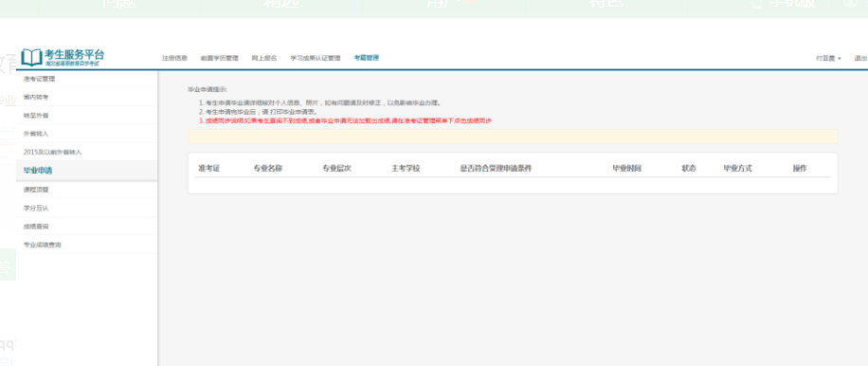Click the 操作 column header
The width and height of the screenshot is (868, 366).
coord(800,169)
